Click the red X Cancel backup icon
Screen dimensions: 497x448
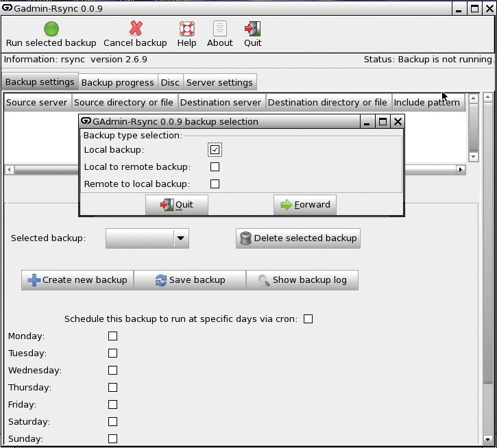pos(136,29)
